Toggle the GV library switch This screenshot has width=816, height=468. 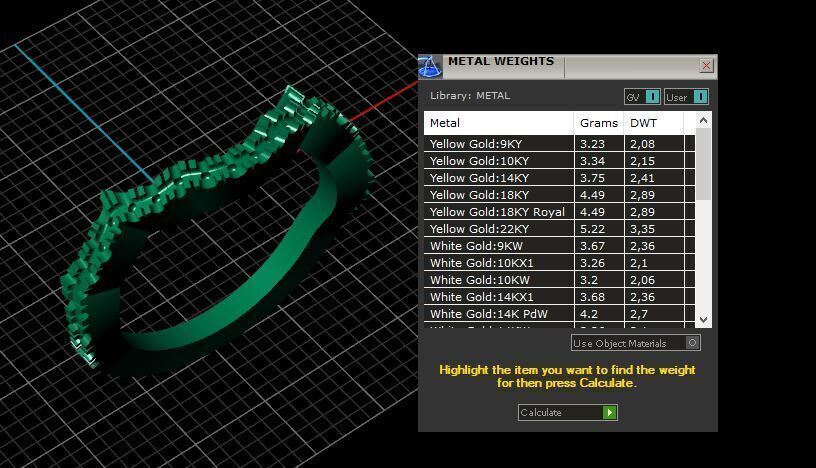pos(642,97)
